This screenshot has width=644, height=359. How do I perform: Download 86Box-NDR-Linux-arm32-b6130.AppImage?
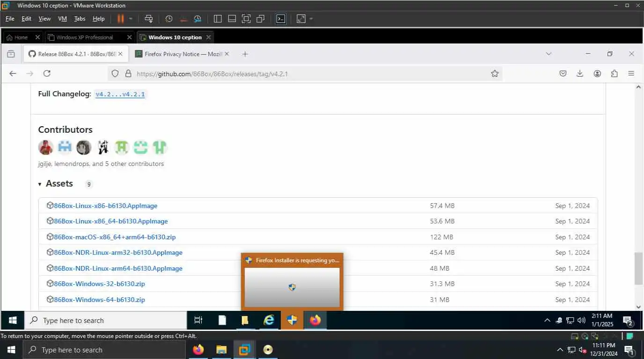[118, 252]
